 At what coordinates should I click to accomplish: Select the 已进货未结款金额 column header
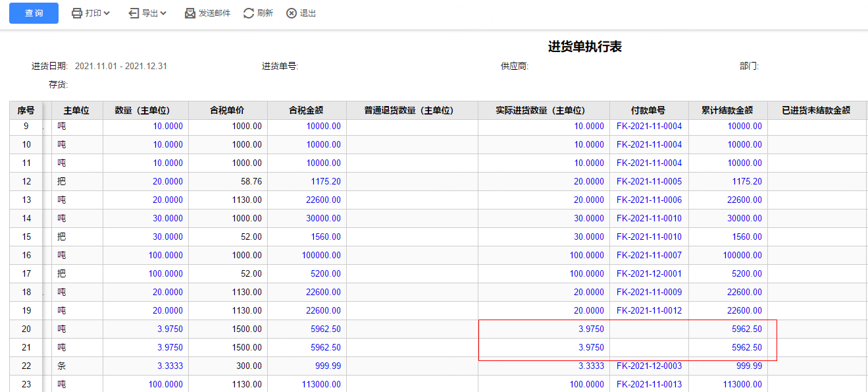tap(817, 110)
